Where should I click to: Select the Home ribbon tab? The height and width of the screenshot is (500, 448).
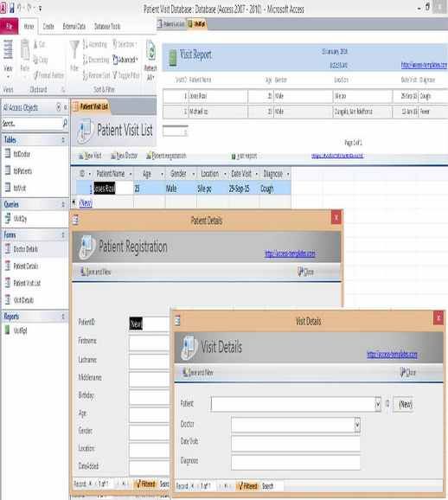[x=29, y=26]
